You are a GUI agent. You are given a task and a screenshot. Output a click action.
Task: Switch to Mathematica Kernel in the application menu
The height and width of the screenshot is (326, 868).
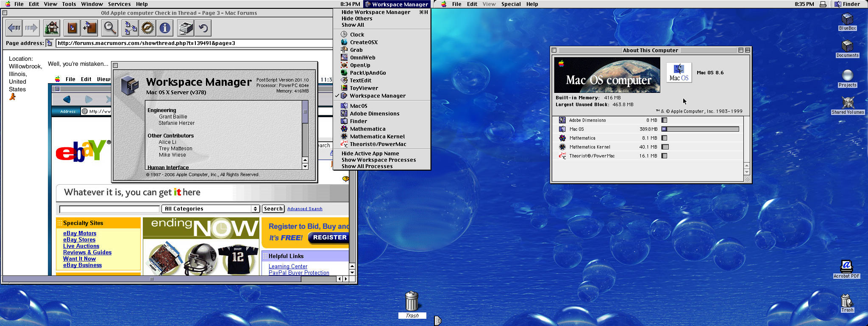click(382, 136)
